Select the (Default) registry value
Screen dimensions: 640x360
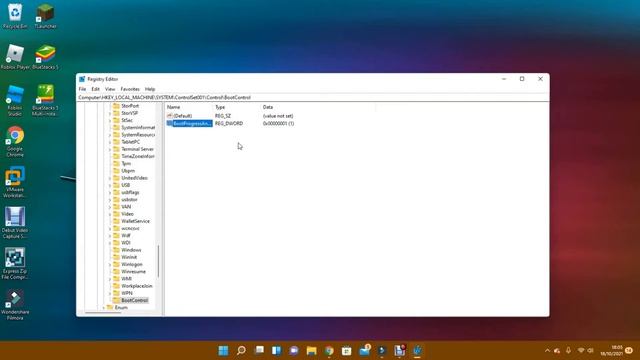point(182,116)
